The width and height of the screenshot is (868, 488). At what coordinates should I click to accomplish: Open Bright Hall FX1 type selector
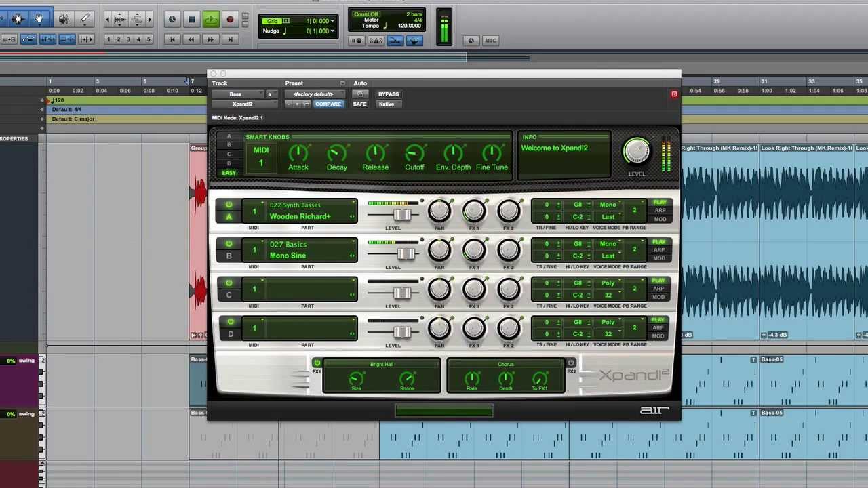pyautogui.click(x=382, y=365)
